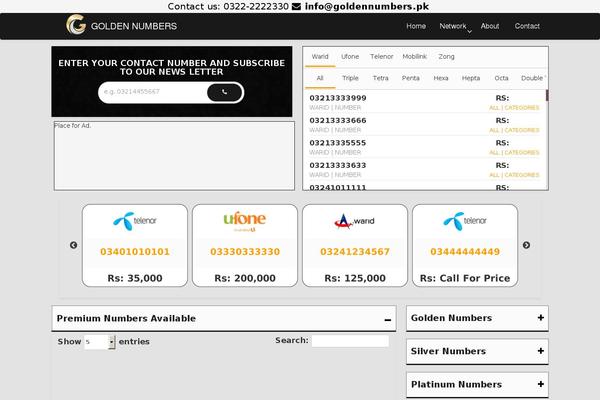Screen dimensions: 600x400
Task: Select the All category tab
Action: point(320,78)
